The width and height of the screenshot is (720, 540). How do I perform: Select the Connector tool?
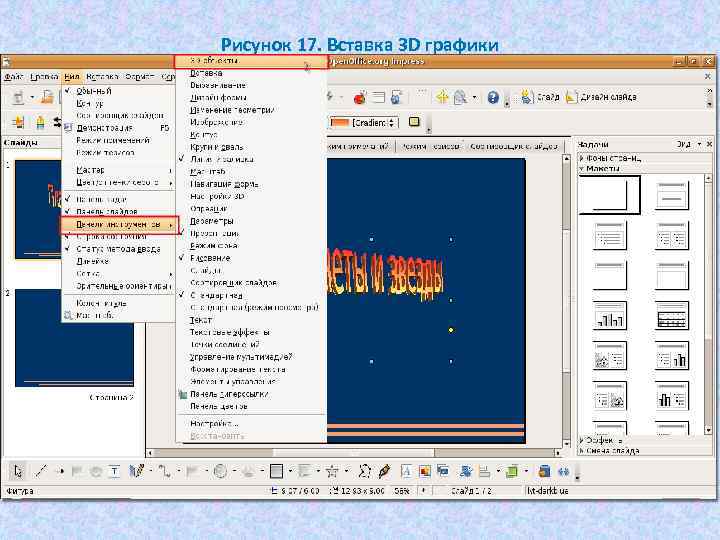[164, 471]
